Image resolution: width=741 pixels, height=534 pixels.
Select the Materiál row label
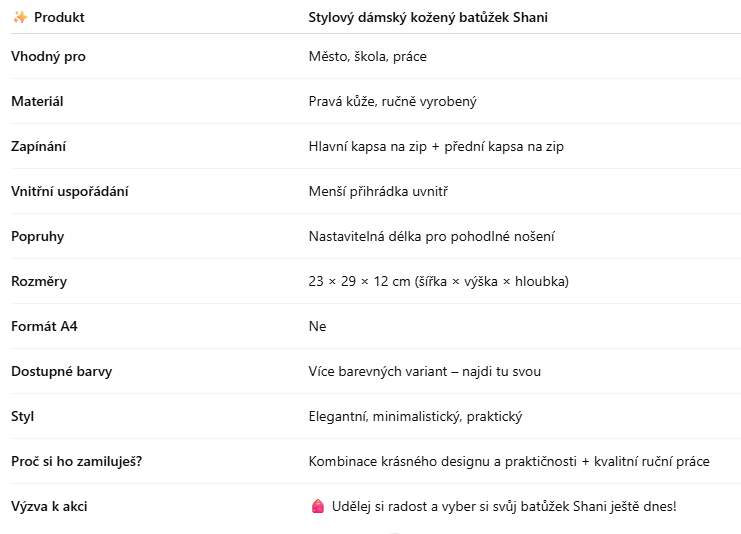tap(37, 101)
